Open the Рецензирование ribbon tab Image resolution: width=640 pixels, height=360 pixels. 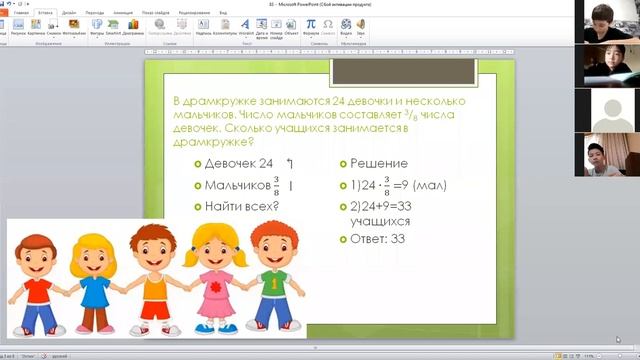pyautogui.click(x=194, y=13)
